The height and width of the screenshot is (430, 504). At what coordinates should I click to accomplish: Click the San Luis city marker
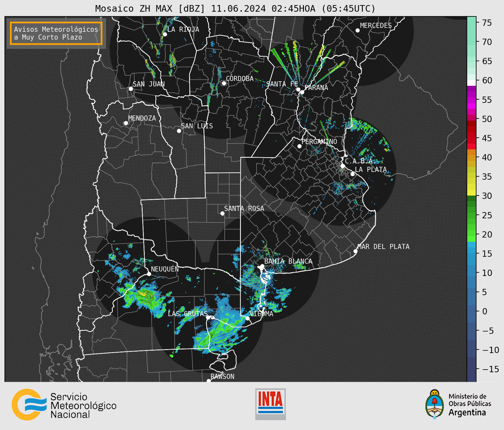pyautogui.click(x=179, y=131)
